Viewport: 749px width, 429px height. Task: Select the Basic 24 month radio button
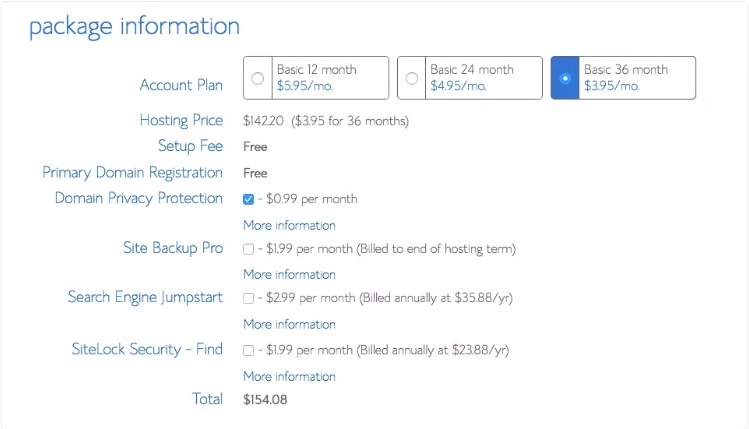click(x=411, y=78)
